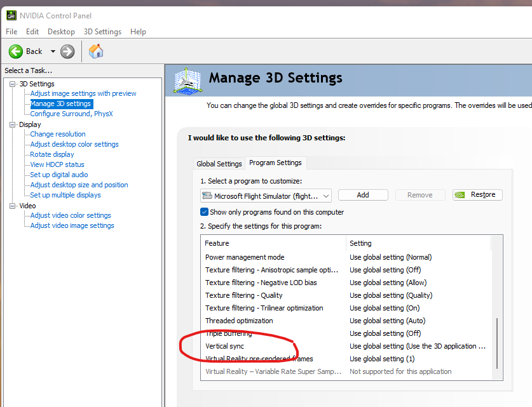Open Set up multiple displays task

click(65, 195)
